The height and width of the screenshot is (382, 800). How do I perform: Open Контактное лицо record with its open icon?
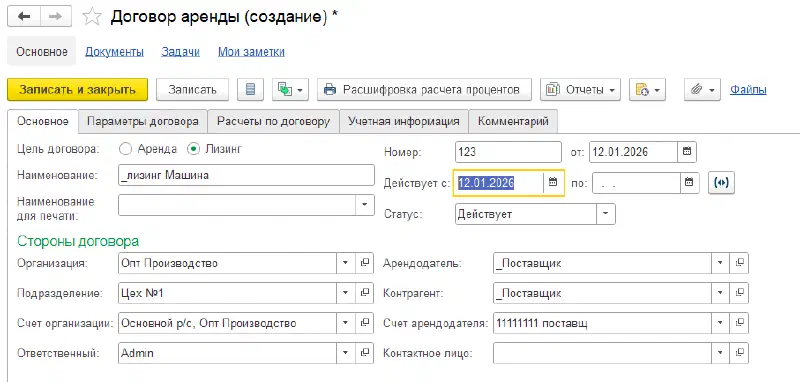(739, 353)
